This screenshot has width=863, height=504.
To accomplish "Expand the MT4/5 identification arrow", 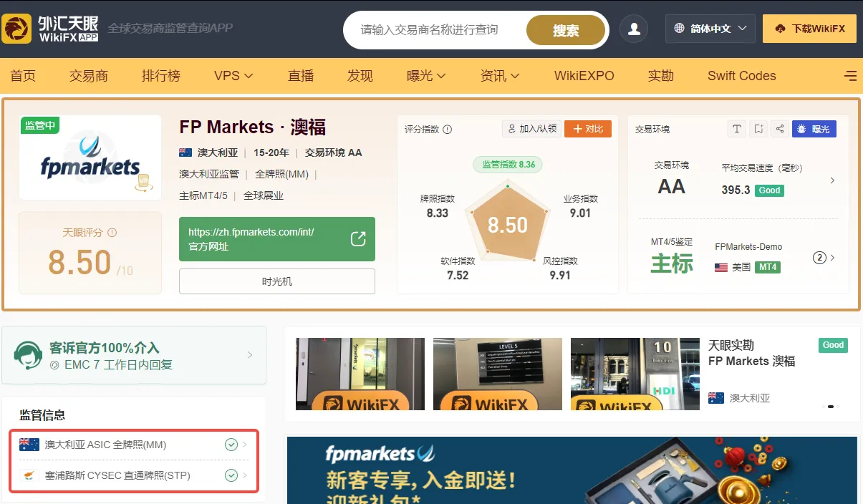I will click(x=832, y=258).
